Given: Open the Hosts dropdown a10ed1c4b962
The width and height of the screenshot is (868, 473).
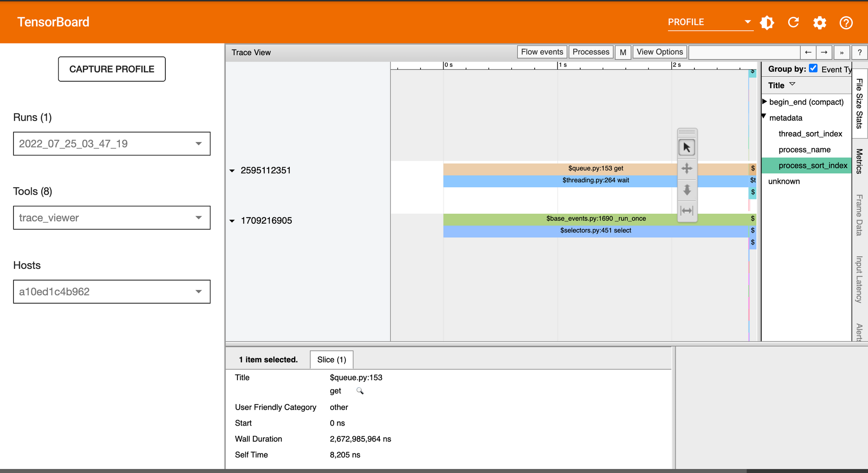Looking at the screenshot, I should (112, 291).
